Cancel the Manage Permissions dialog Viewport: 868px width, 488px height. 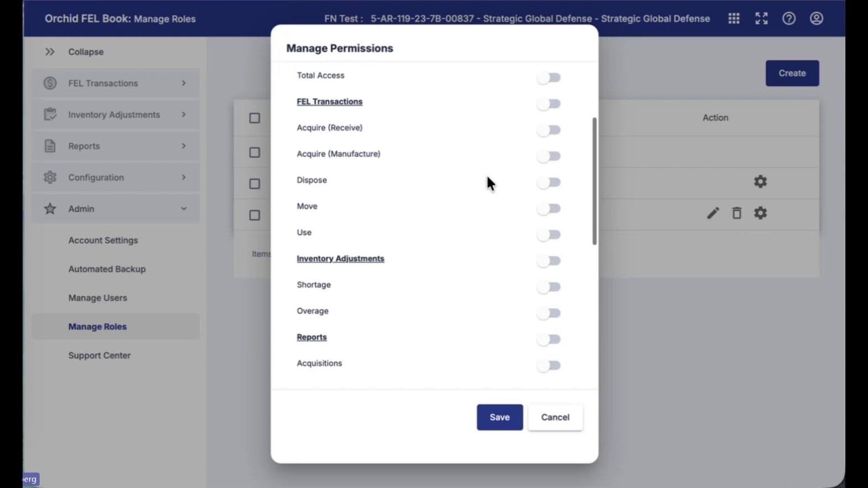coord(555,417)
